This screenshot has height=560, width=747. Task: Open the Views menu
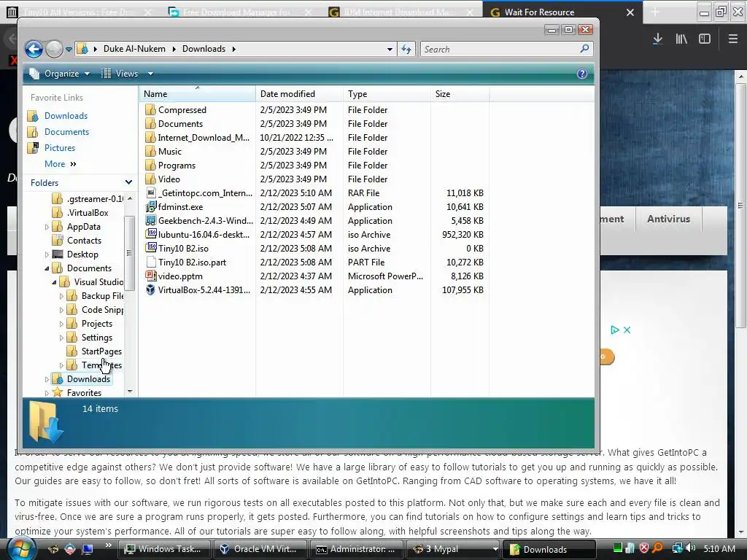(121, 74)
